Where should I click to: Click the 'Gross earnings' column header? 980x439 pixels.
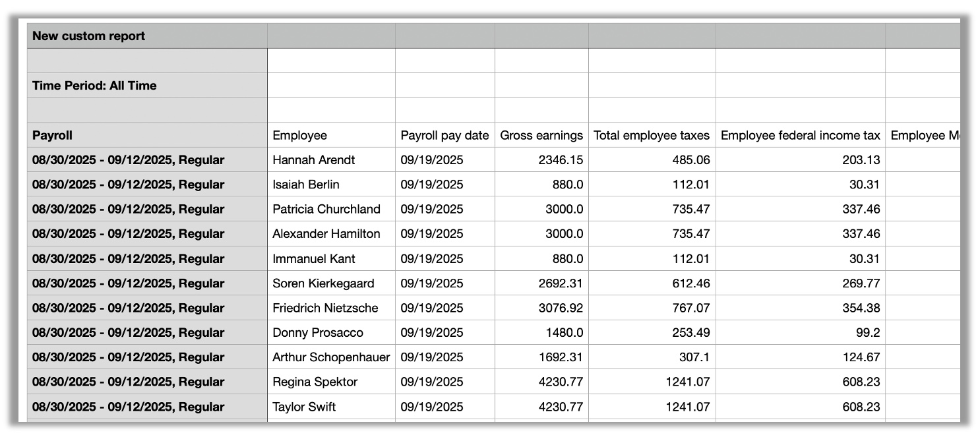(x=541, y=135)
